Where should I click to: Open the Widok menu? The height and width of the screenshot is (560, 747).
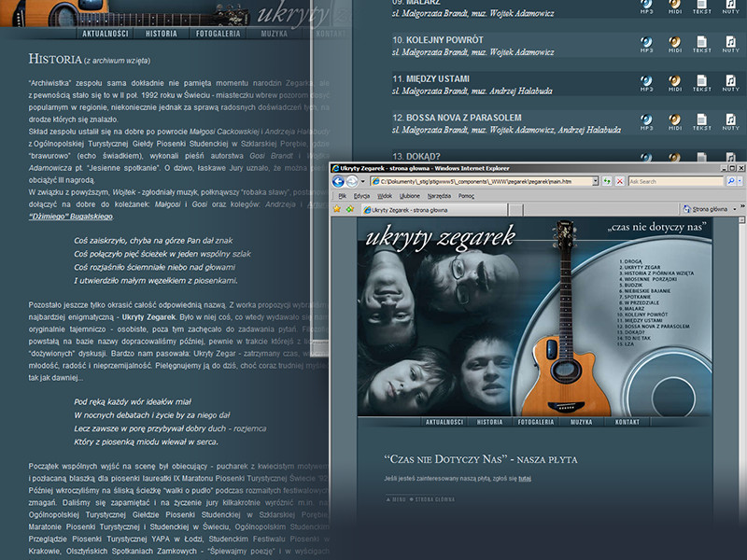[385, 196]
